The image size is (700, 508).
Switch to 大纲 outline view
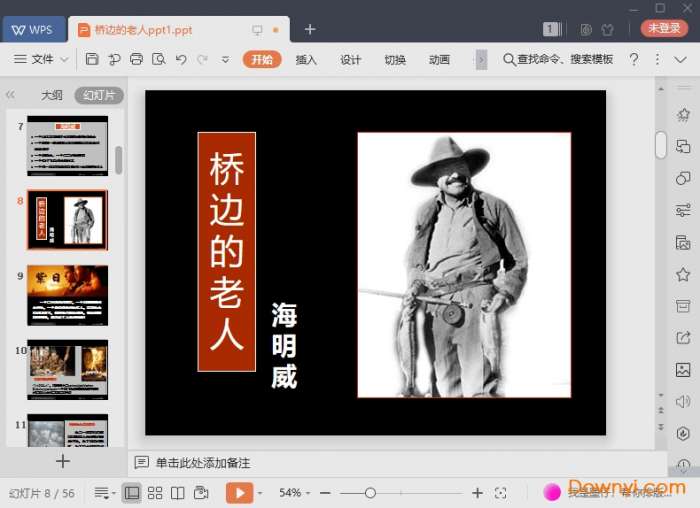tap(51, 96)
